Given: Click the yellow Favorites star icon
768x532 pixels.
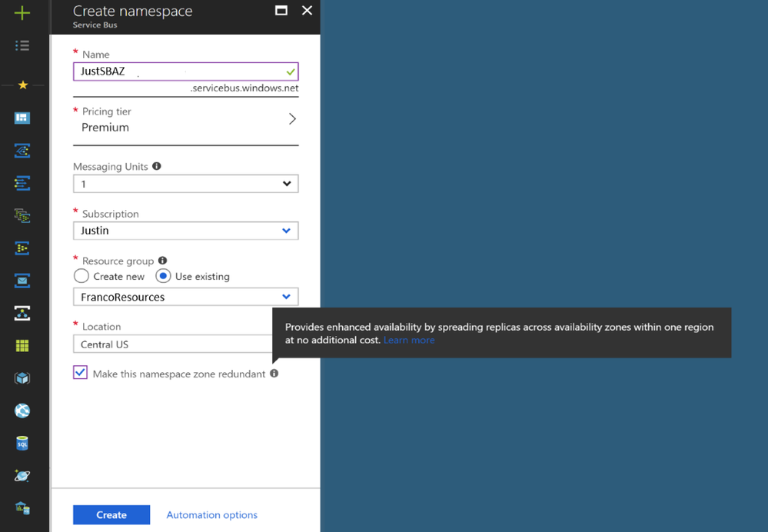Looking at the screenshot, I should [x=22, y=85].
